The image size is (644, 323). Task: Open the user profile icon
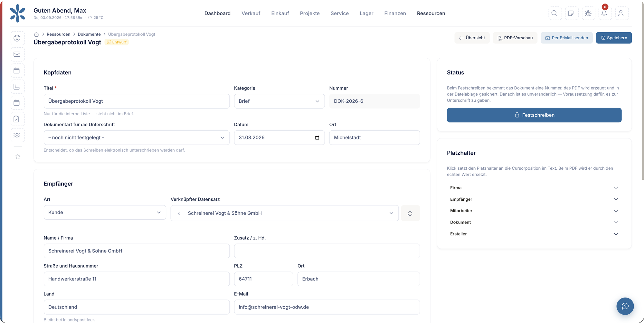coord(621,13)
